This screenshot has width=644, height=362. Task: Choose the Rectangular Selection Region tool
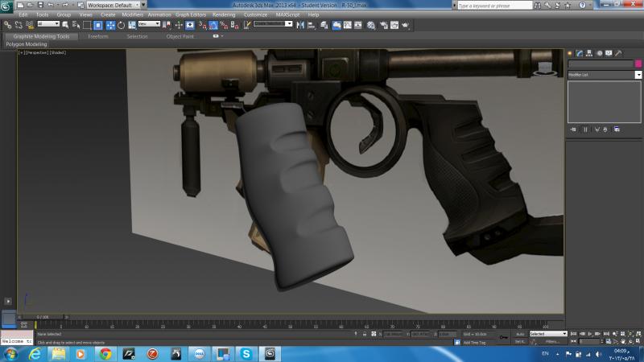(87, 25)
